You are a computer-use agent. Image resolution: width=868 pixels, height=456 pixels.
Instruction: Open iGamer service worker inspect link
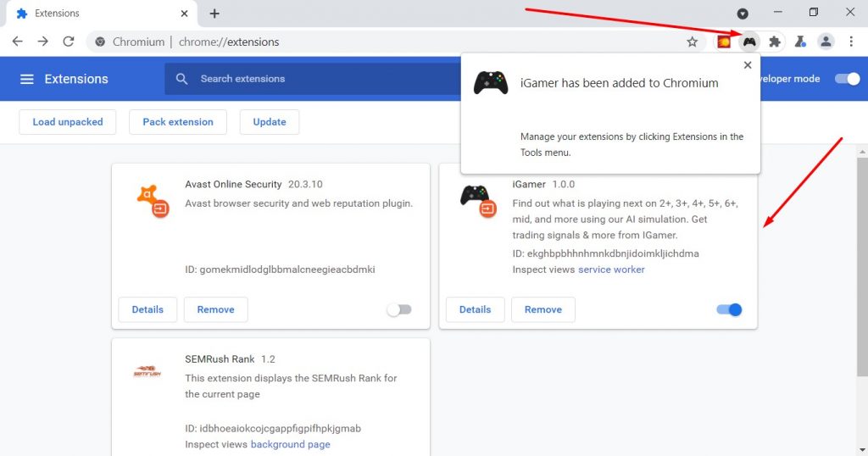[x=611, y=270]
